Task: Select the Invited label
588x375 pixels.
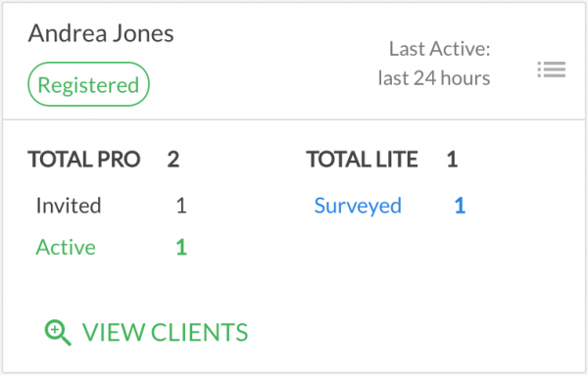Action: coord(69,206)
